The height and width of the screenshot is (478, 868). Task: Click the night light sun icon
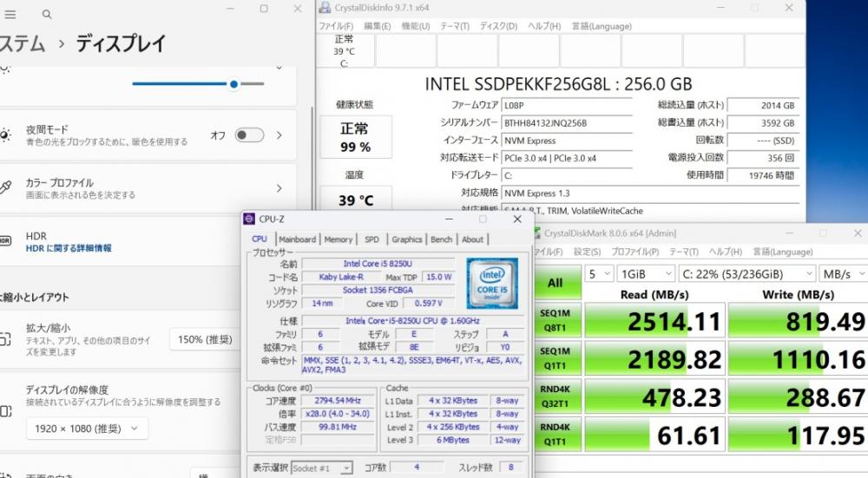tap(5, 135)
